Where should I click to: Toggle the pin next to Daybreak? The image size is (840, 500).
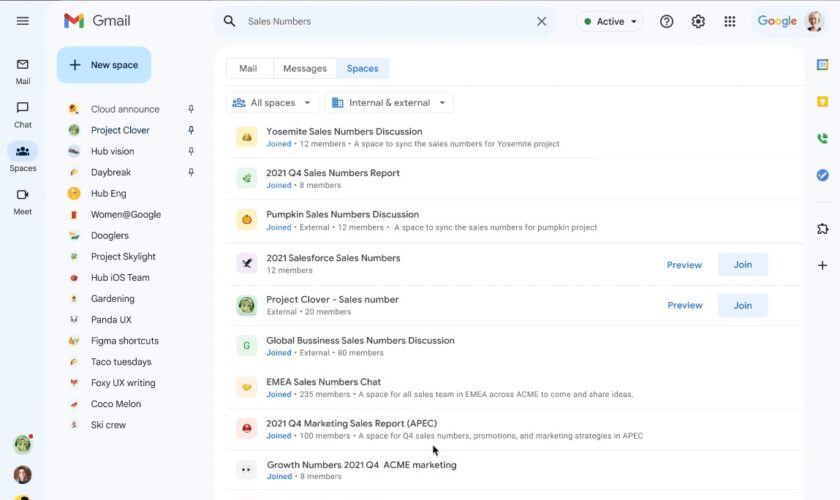[191, 172]
